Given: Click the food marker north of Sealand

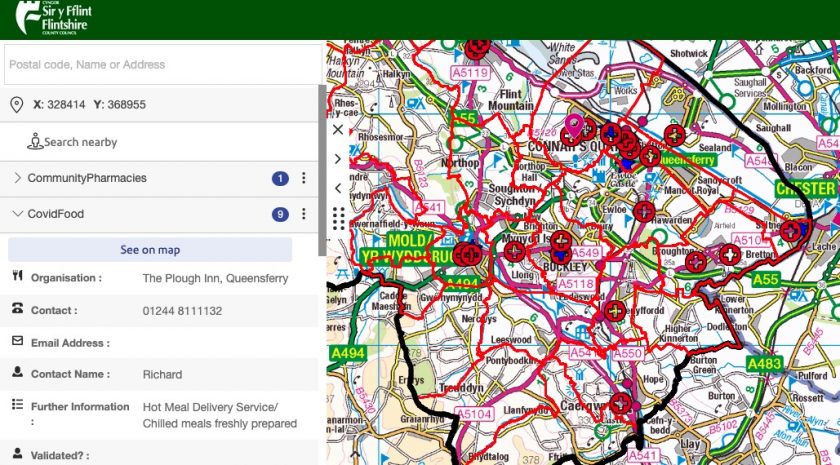Looking at the screenshot, I should 674,135.
